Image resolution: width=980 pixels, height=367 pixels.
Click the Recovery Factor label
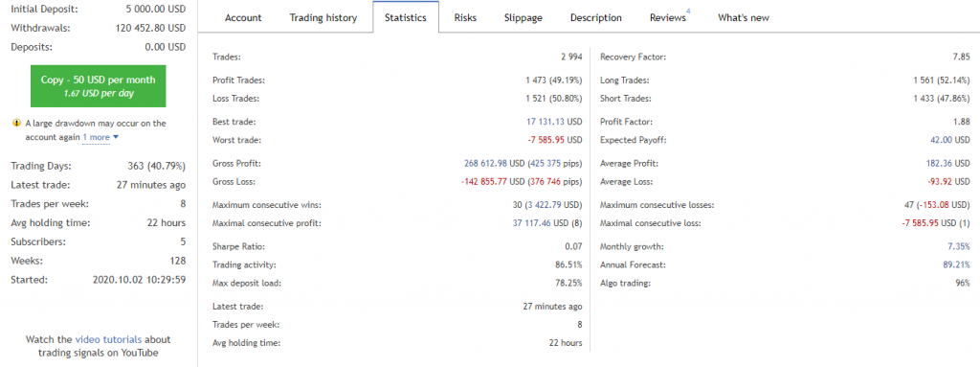(x=634, y=57)
